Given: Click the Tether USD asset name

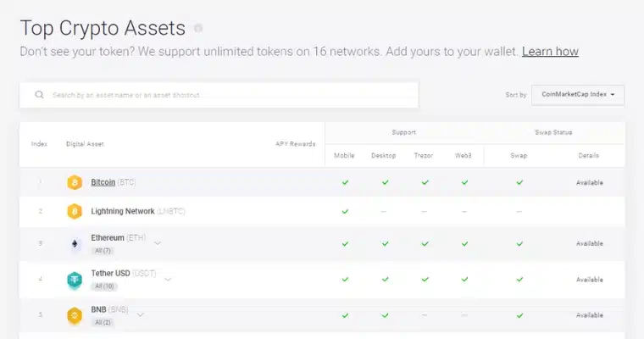Looking at the screenshot, I should [x=110, y=273].
